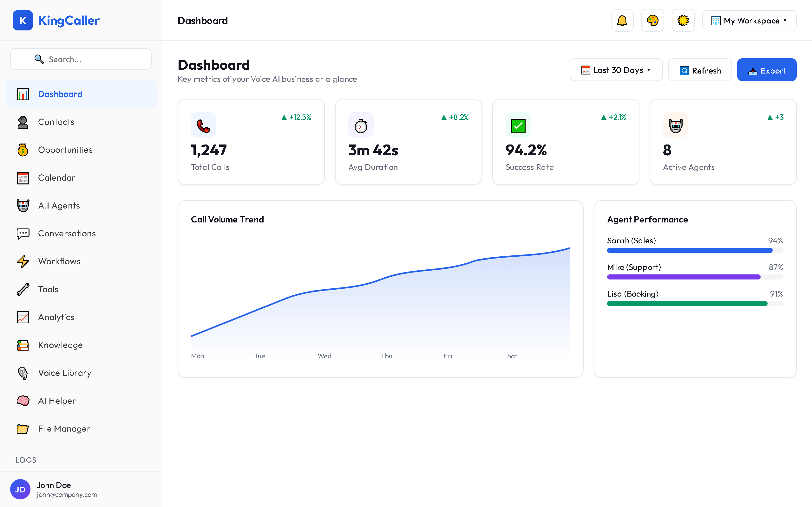Image resolution: width=812 pixels, height=507 pixels.
Task: Select the Tools wrench icon
Action: (23, 289)
